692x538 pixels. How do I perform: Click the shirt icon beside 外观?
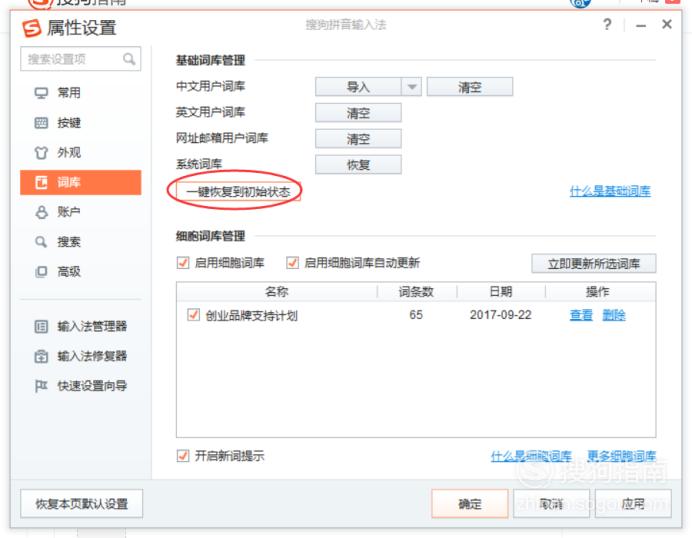[41, 153]
